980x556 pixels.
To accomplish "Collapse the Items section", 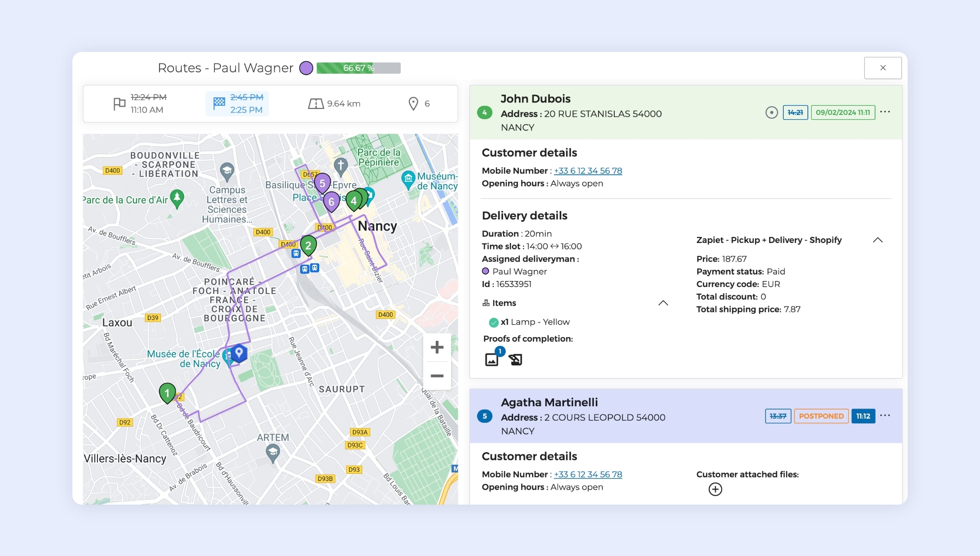I will click(663, 303).
